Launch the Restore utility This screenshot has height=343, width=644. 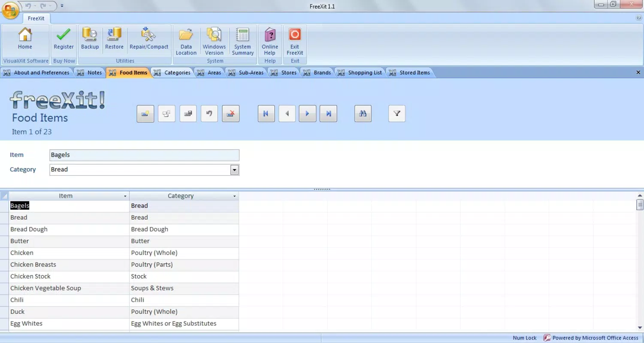click(114, 39)
